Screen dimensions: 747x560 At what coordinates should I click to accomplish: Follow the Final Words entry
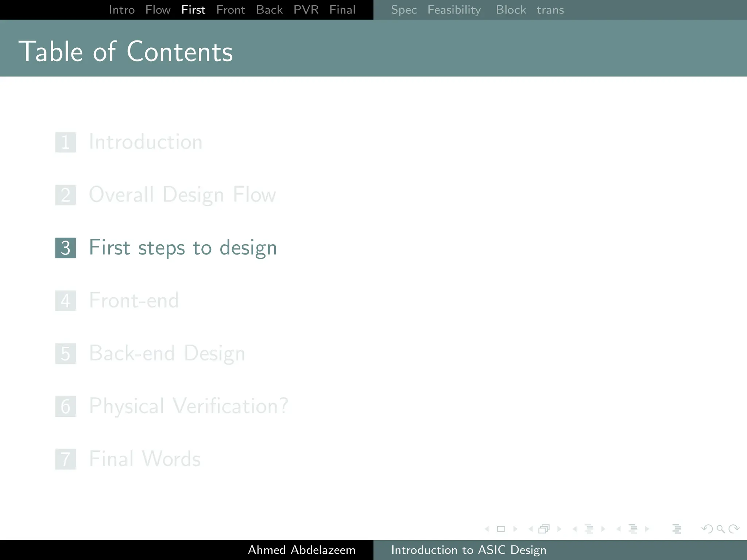click(x=145, y=459)
